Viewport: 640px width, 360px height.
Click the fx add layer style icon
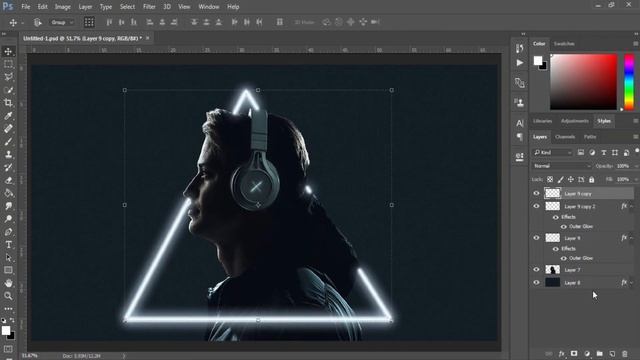coord(562,353)
